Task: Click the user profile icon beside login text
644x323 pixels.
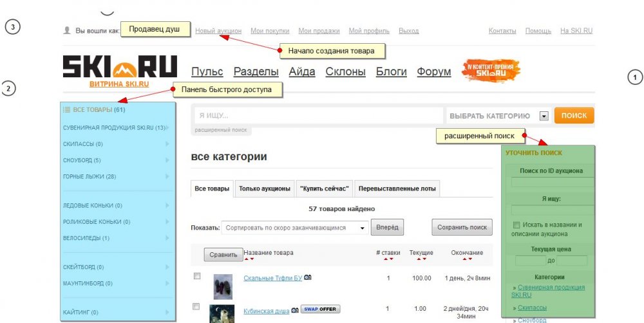Action: pos(67,30)
